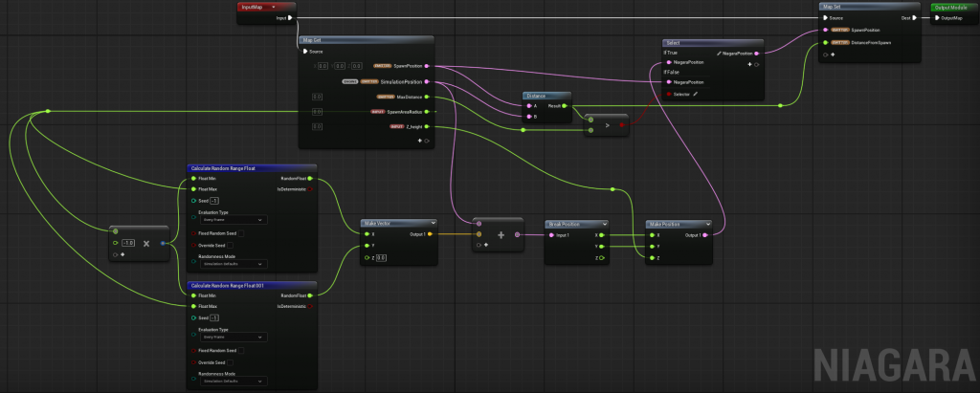980x393 pixels.
Task: Click the add pin icon on Select node
Action: 750,65
